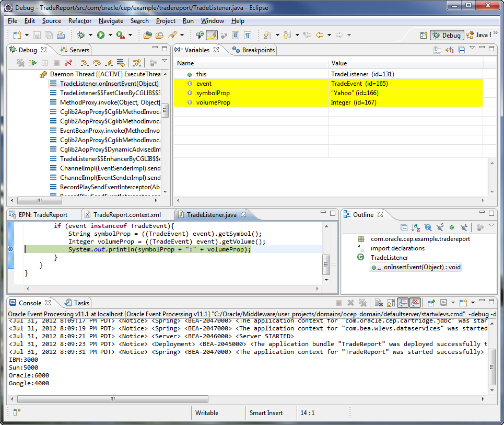Screen dimensions: 504x425
Task: Click the Run External Tools icon
Action: pos(121,35)
